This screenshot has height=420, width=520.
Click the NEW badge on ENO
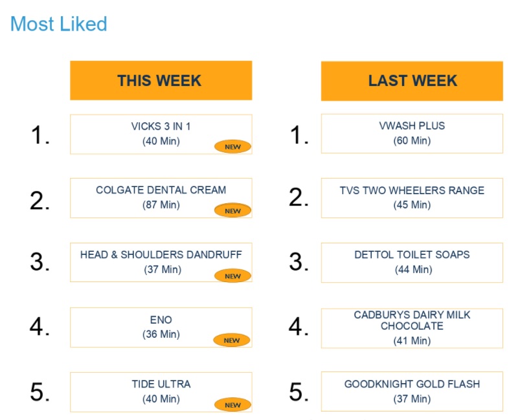tap(232, 340)
